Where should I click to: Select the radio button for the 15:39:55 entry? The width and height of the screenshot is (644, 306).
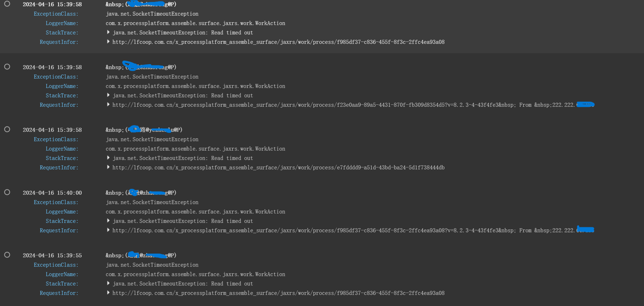coord(7,255)
